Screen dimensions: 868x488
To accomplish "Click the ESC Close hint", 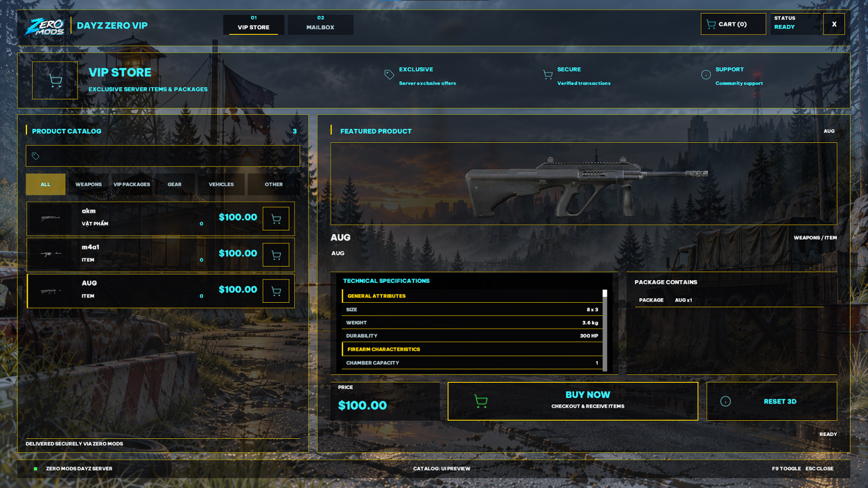I will click(819, 469).
